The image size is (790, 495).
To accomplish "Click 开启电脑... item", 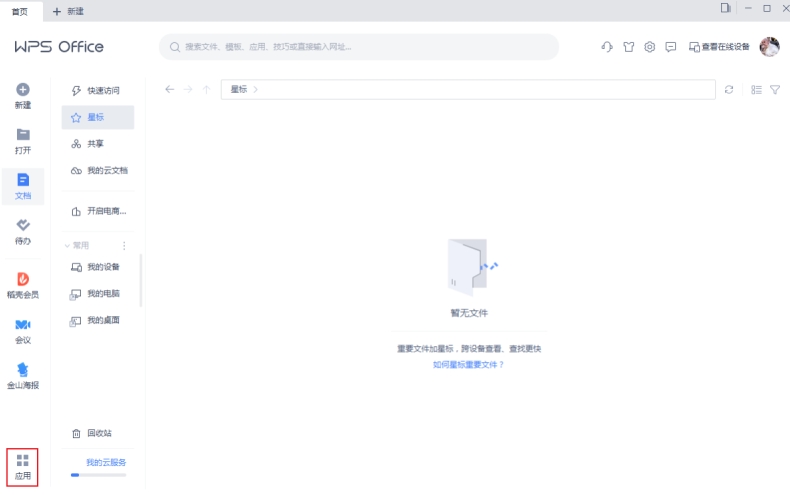I will coord(98,211).
